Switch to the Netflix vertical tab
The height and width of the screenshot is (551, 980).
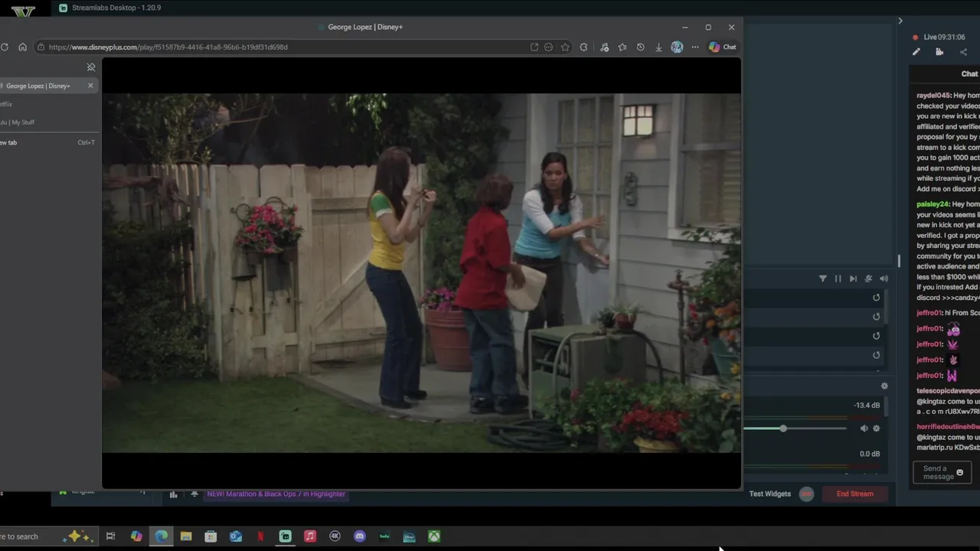tap(47, 104)
